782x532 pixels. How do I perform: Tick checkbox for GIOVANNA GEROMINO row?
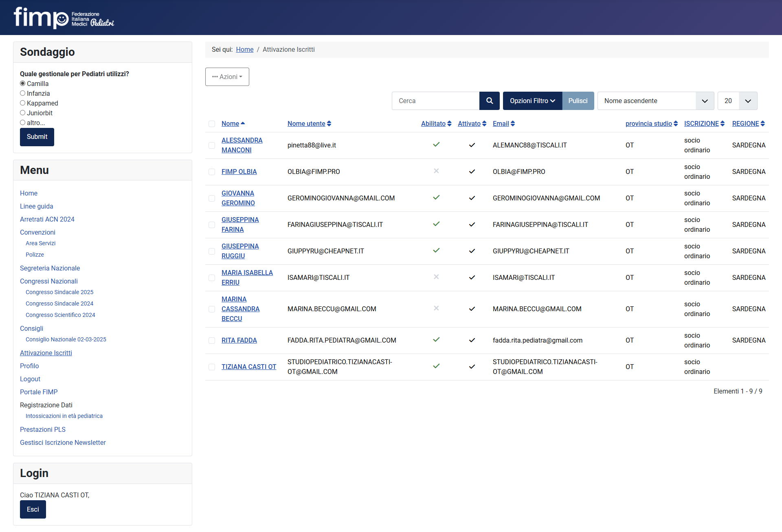tap(212, 198)
